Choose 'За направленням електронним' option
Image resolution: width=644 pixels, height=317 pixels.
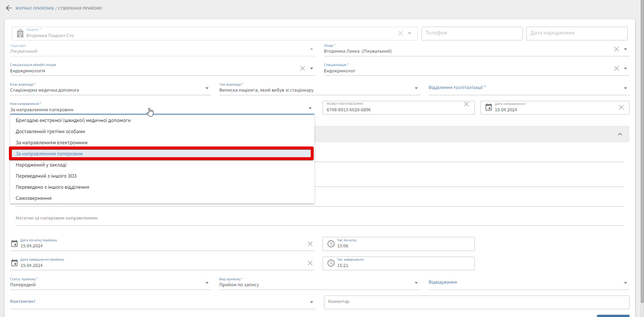[x=51, y=143]
